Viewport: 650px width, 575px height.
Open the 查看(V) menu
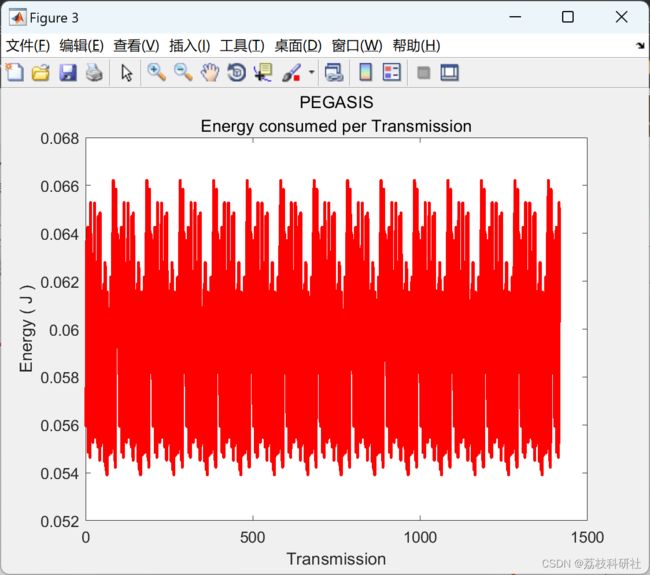coord(136,46)
